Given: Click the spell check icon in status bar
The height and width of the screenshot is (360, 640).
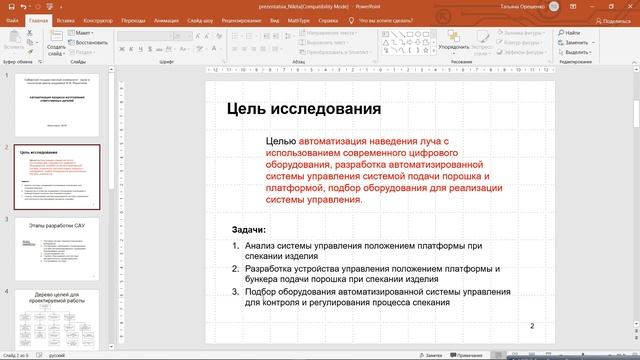Looking at the screenshot, I should coord(39,356).
